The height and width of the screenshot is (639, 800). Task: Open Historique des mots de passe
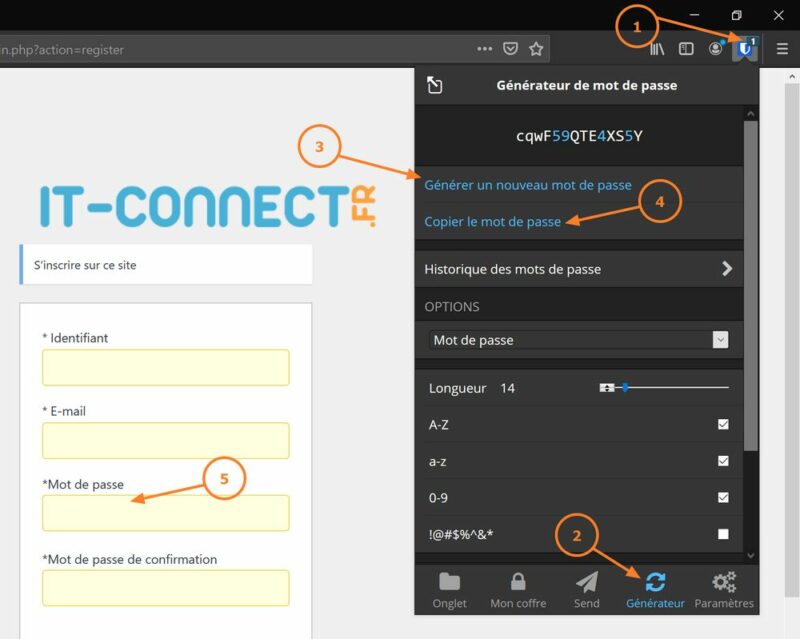click(579, 269)
